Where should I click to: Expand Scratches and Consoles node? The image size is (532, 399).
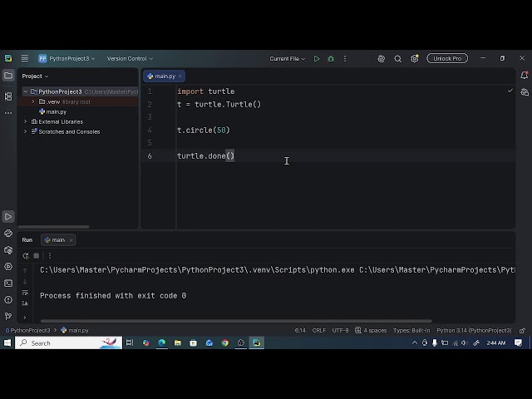coord(26,131)
